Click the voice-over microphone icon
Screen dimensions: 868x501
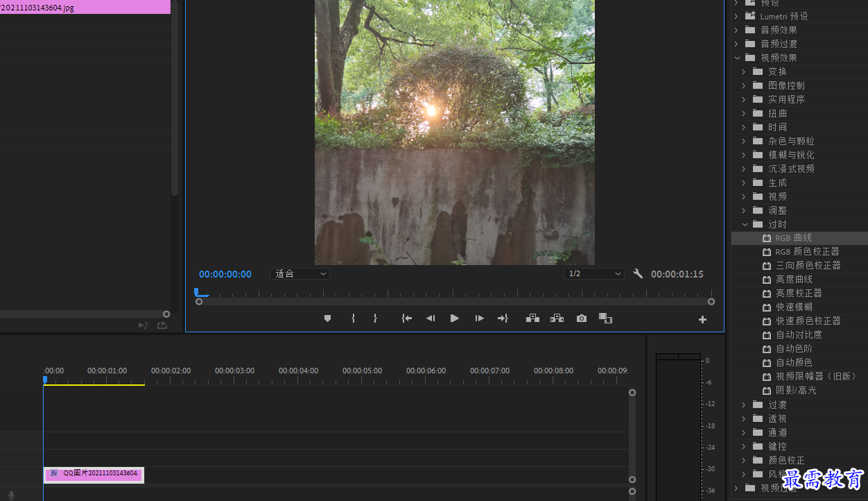[x=11, y=495]
